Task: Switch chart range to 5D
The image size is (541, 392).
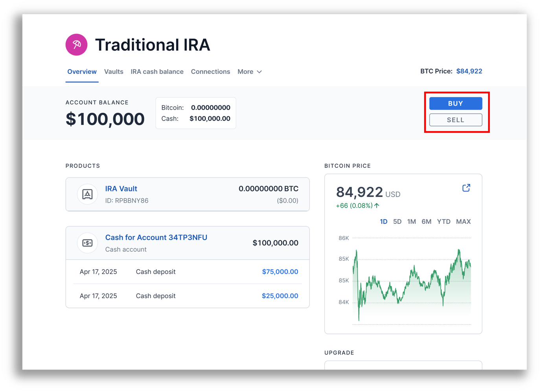Action: 397,222
